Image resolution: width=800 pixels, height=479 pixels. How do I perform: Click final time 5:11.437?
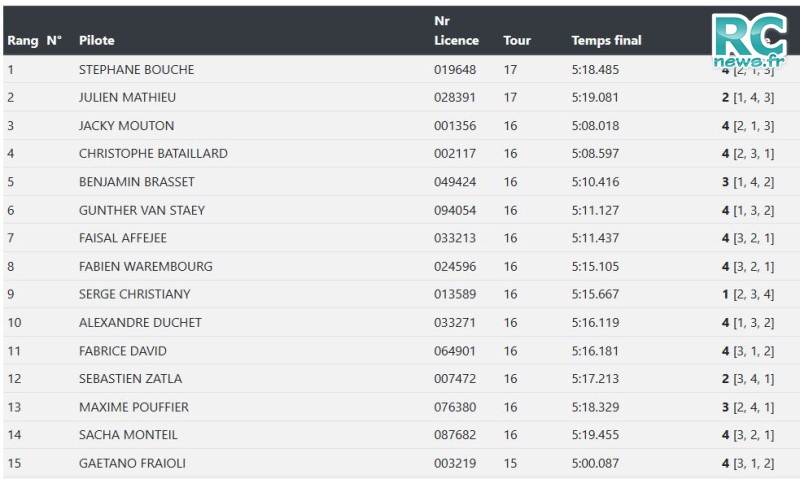(x=595, y=238)
